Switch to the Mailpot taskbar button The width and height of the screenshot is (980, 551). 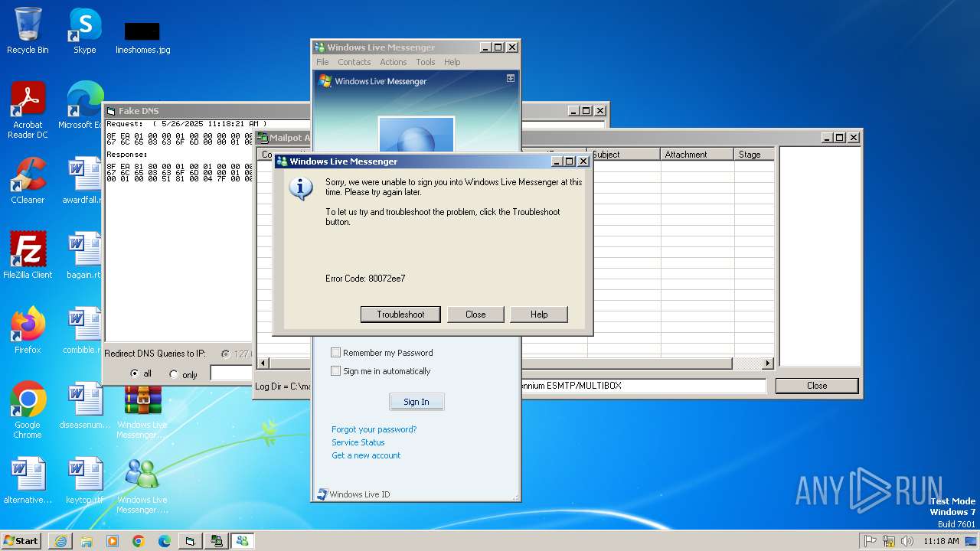pyautogui.click(x=217, y=541)
